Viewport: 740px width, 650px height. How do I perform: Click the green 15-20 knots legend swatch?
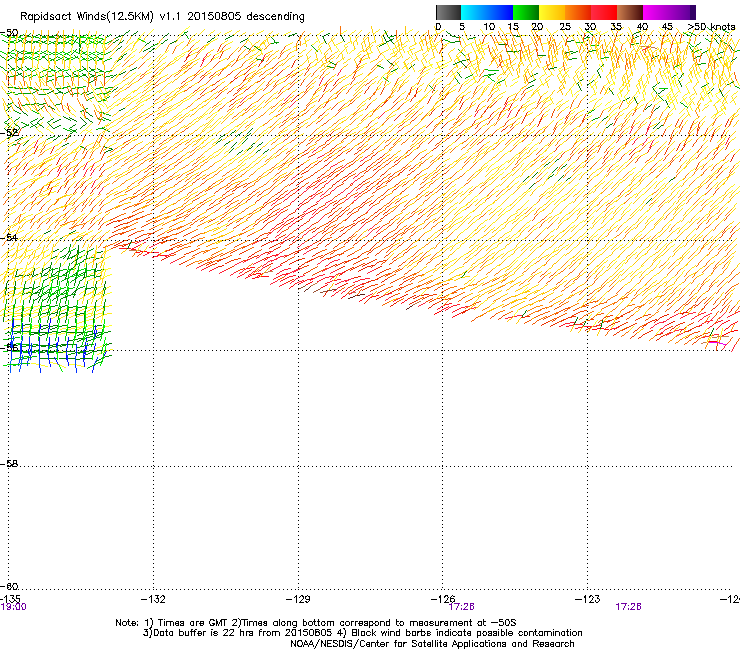pyautogui.click(x=526, y=12)
